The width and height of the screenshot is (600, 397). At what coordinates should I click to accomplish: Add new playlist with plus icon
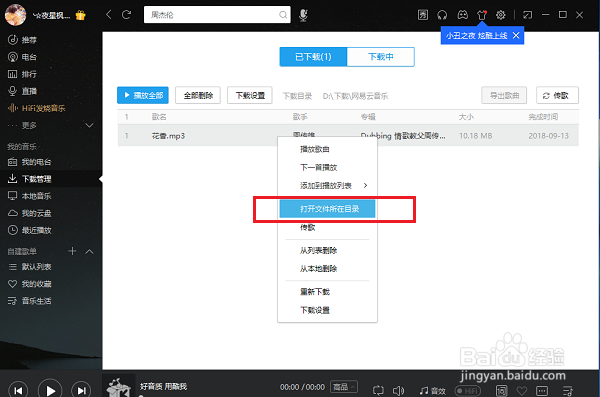tap(72, 251)
